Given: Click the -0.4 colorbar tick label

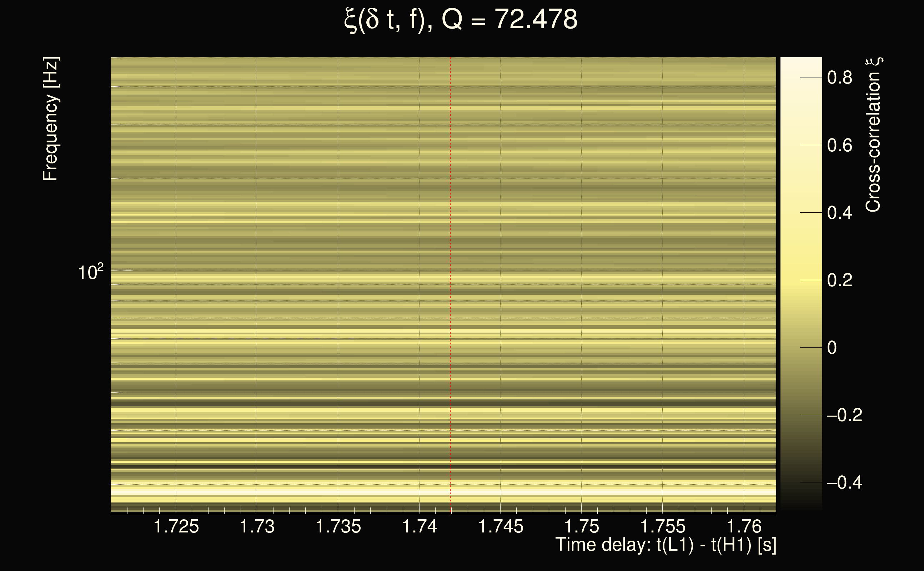Looking at the screenshot, I should tap(844, 482).
